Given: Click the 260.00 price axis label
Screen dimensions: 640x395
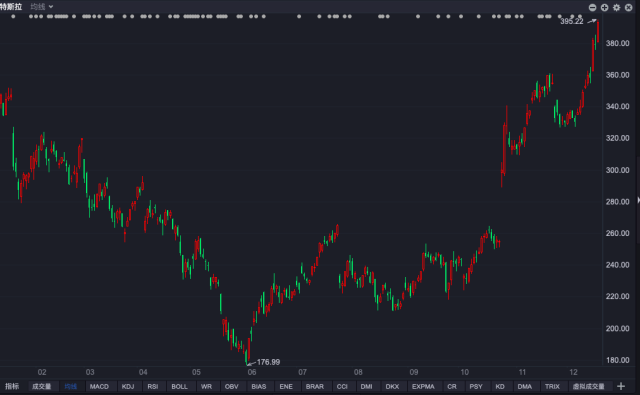Looking at the screenshot, I should (618, 233).
